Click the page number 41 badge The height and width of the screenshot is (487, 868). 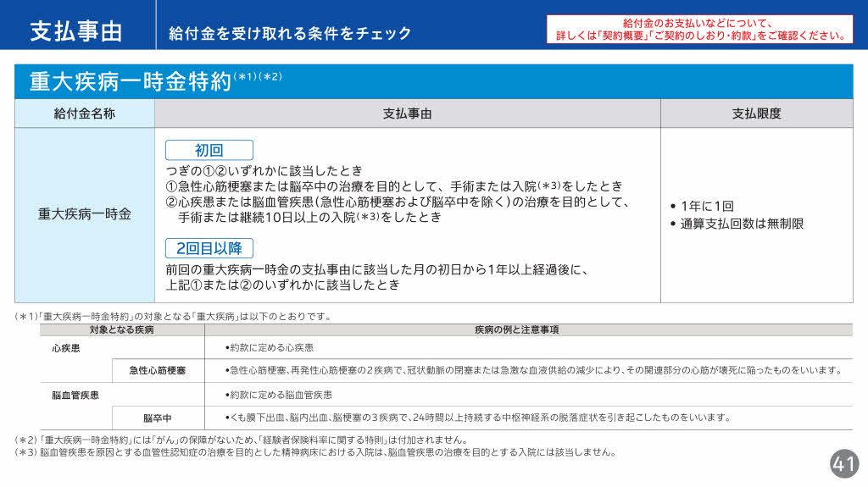pyautogui.click(x=843, y=463)
